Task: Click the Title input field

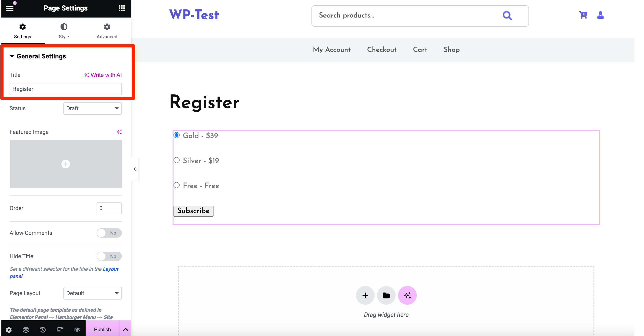Action: pyautogui.click(x=65, y=89)
